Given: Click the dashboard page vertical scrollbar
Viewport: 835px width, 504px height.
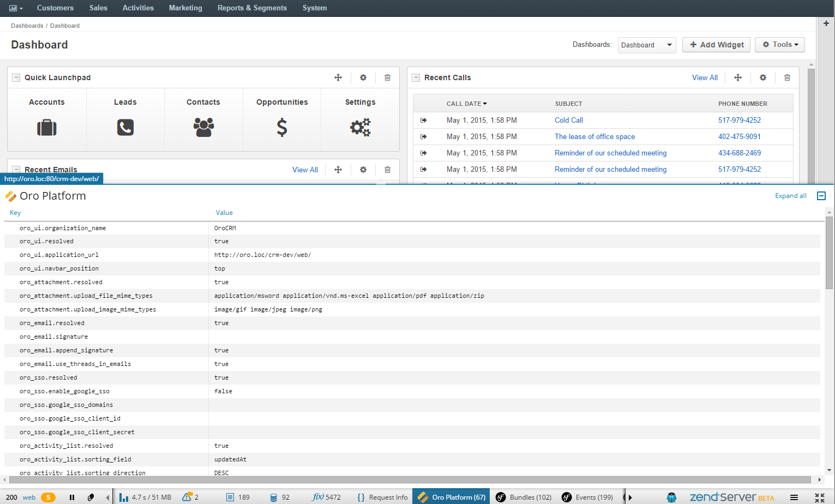Looking at the screenshot, I should click(811, 125).
